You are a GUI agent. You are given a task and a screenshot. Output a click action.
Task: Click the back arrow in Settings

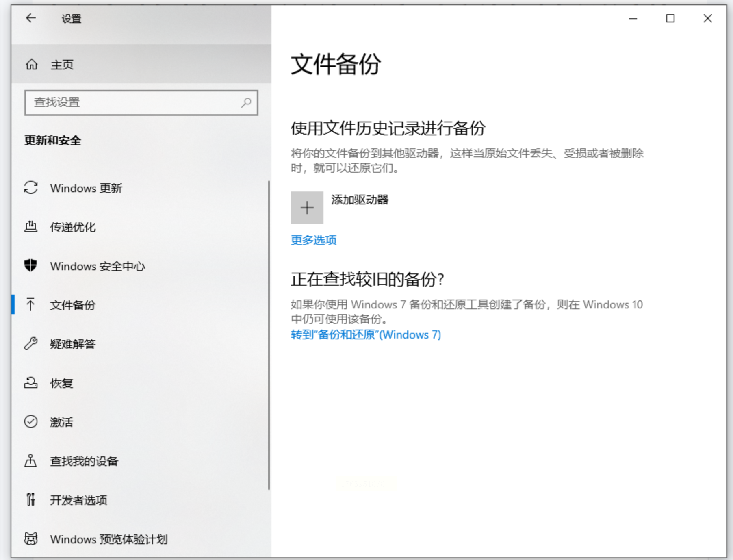31,18
